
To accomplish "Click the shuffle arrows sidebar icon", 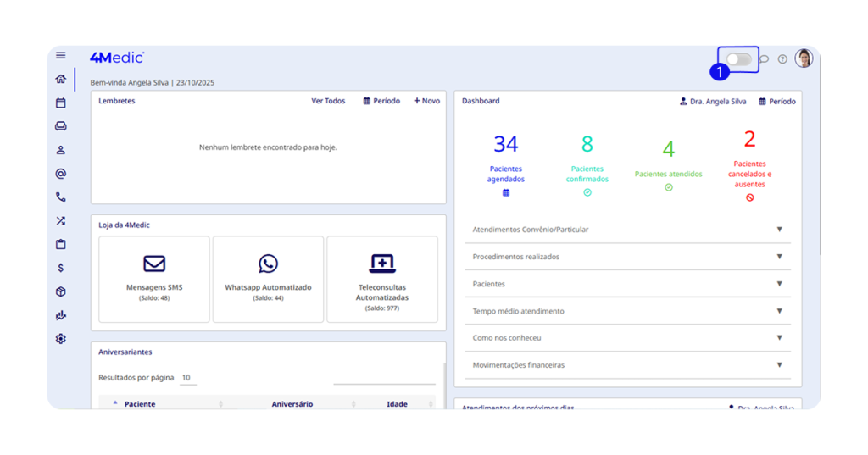I will point(60,220).
